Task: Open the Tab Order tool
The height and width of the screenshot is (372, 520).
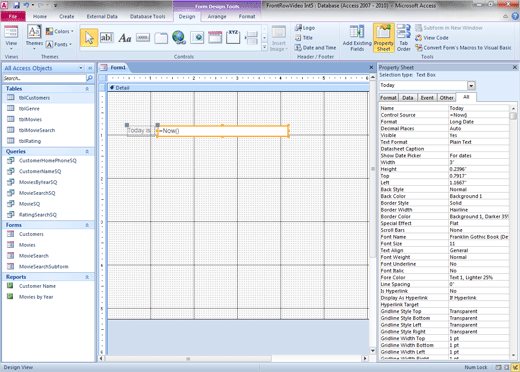Action: point(404,38)
